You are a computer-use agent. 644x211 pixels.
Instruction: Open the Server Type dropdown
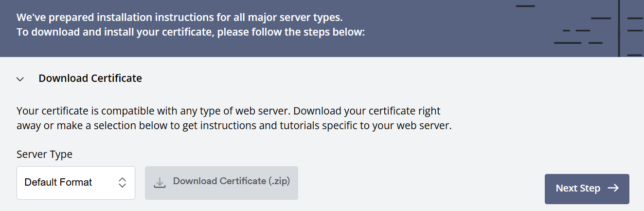[x=75, y=183]
